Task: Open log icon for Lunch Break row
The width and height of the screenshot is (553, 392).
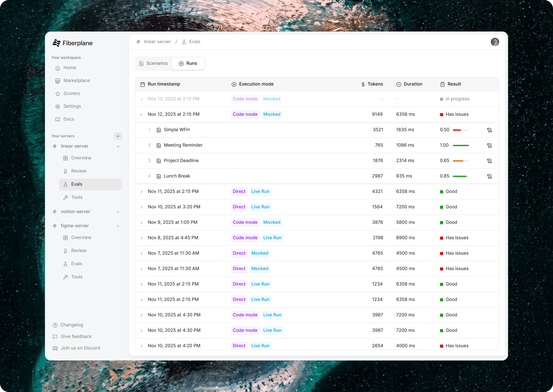Action: point(489,176)
